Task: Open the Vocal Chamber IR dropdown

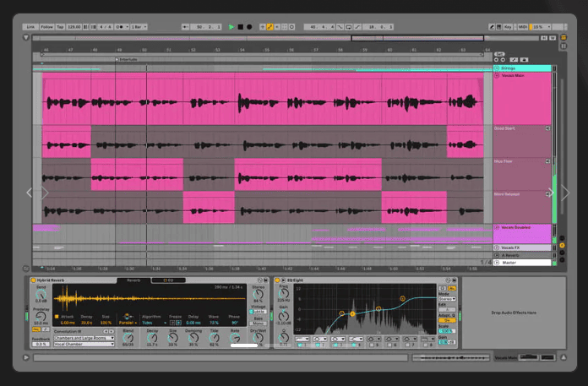Action: (x=84, y=344)
